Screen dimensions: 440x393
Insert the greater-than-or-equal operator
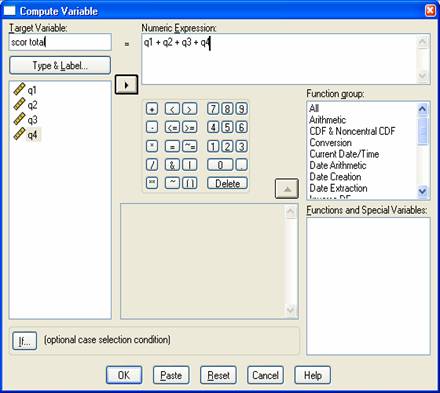189,127
